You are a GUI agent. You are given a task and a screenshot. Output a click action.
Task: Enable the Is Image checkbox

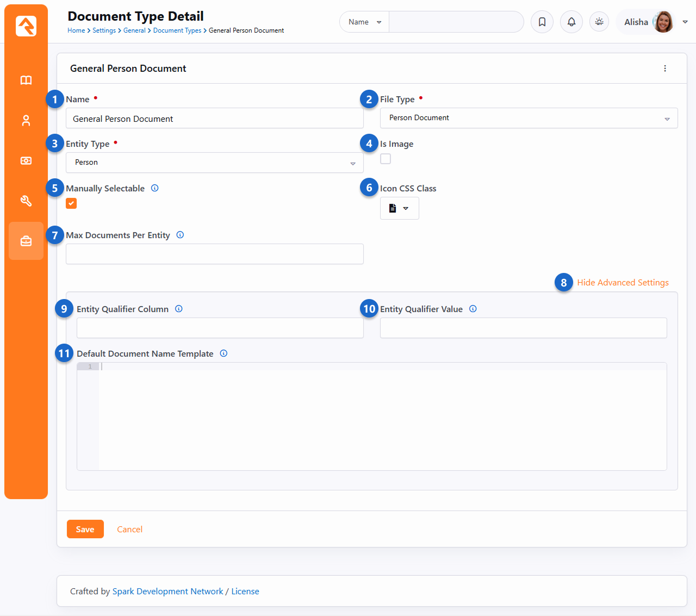click(x=386, y=159)
